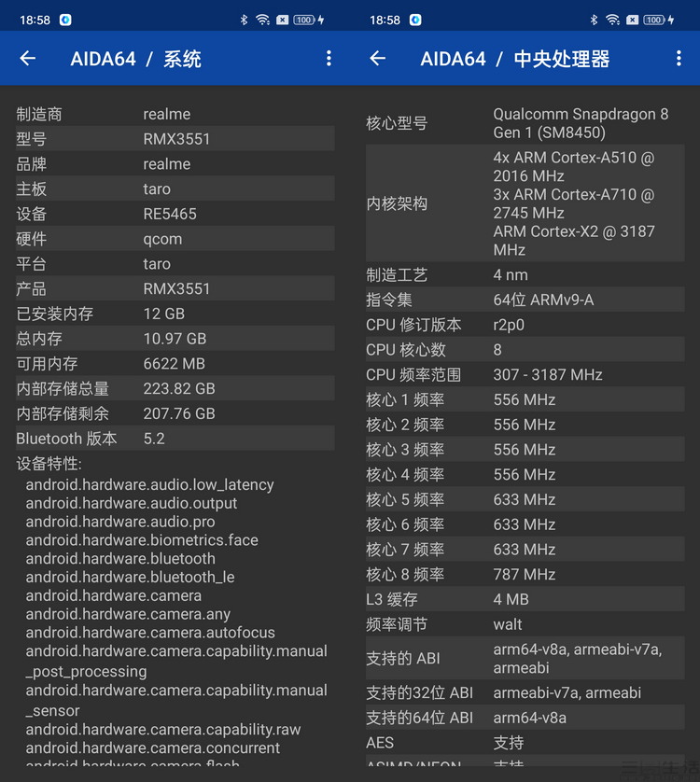Tap battery indicator above 系统 screen
Viewport: 700px width, 782px height.
[304, 20]
